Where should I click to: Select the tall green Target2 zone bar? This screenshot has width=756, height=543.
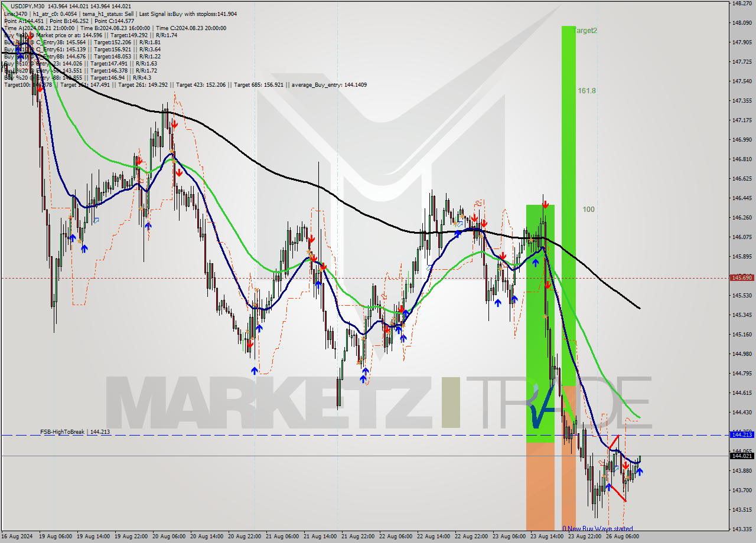(569, 205)
